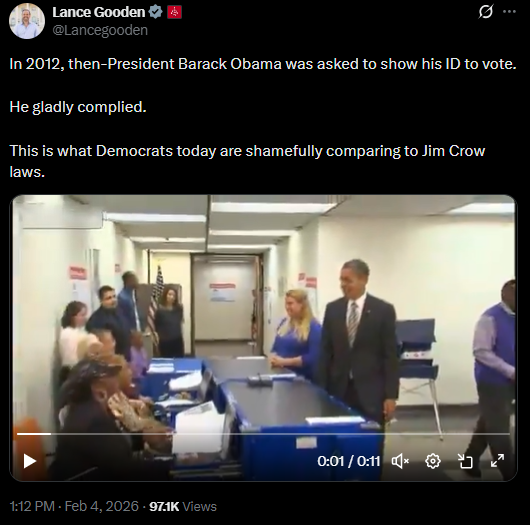This screenshot has height=525, width=530.
Task: Click the sentence mentioning Jim Crow laws
Action: 247,161
